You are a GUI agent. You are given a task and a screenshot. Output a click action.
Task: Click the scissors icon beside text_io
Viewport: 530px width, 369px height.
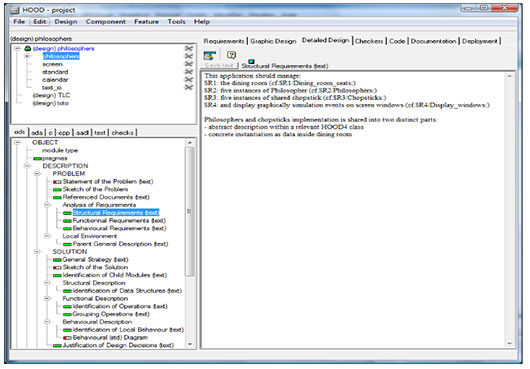(189, 87)
